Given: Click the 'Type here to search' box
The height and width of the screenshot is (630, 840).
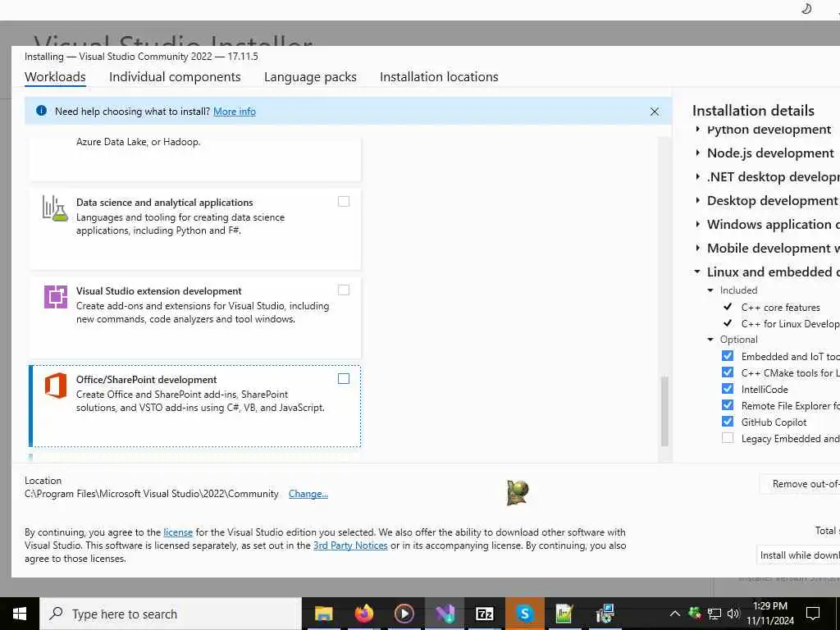Looking at the screenshot, I should (171, 614).
